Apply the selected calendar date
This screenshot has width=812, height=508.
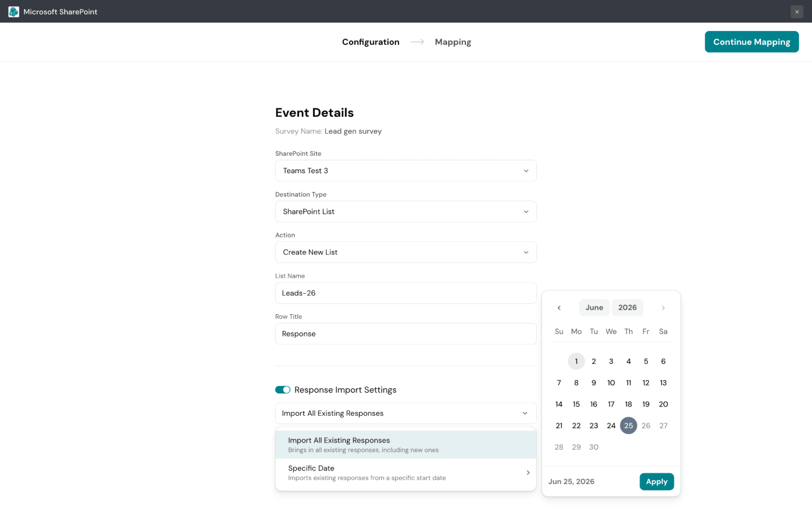tap(656, 482)
